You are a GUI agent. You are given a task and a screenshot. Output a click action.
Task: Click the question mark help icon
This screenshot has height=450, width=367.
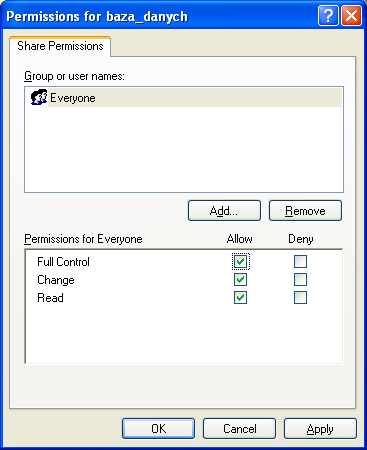tap(328, 16)
